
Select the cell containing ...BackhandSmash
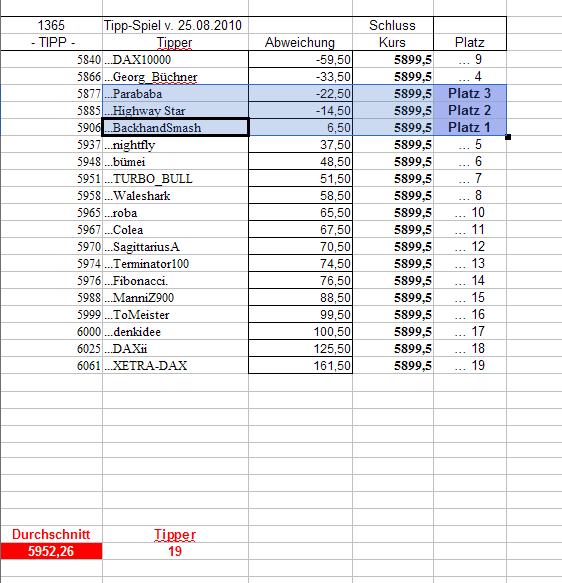click(175, 128)
